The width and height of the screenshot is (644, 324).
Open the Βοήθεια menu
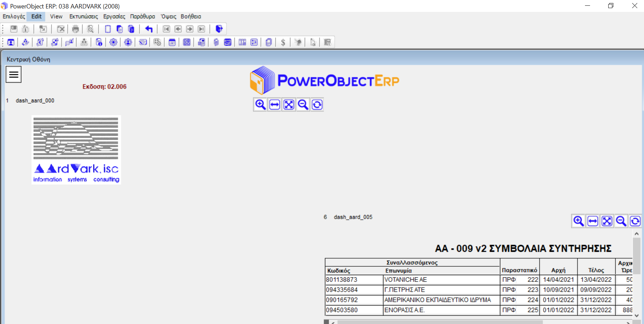191,17
